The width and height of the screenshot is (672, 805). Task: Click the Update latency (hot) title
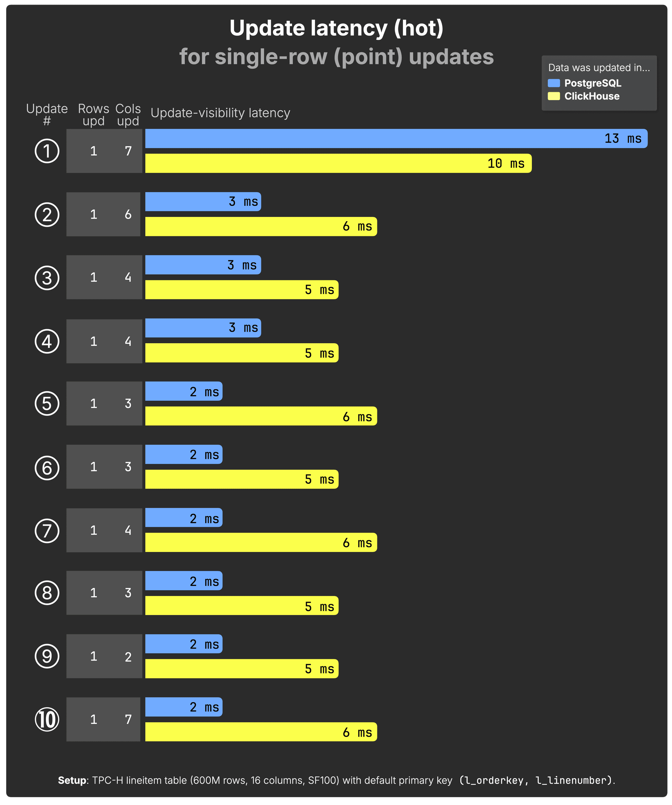tap(336, 28)
